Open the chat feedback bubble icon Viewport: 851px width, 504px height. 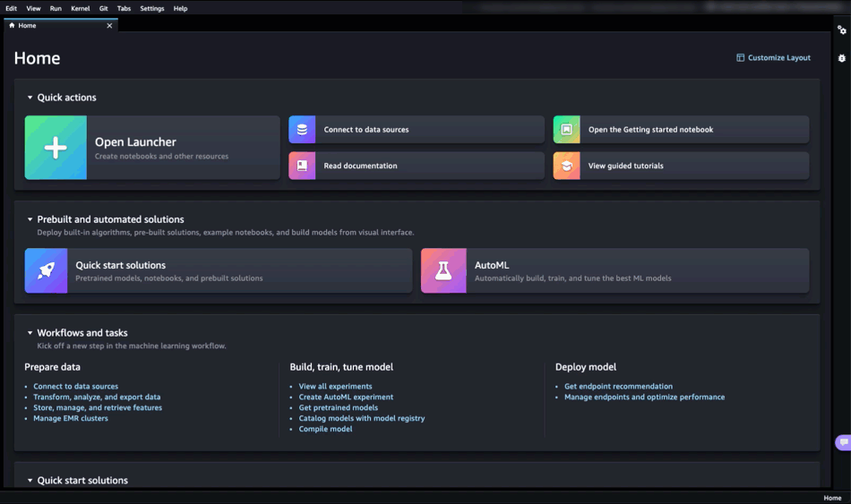click(x=843, y=442)
